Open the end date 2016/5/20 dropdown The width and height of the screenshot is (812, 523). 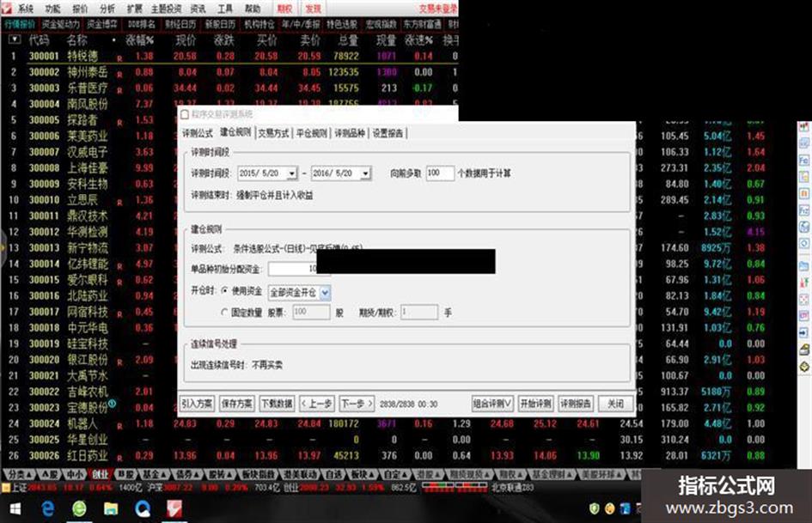365,173
